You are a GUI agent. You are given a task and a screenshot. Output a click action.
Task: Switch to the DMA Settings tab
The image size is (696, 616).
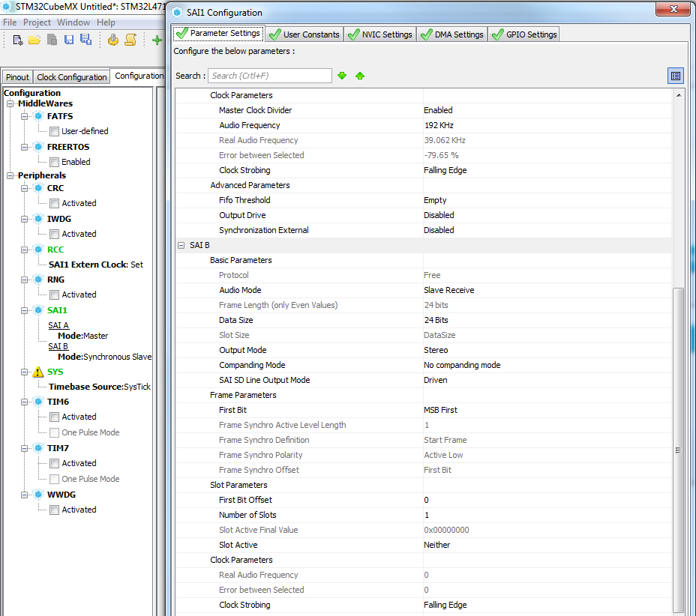click(x=451, y=34)
